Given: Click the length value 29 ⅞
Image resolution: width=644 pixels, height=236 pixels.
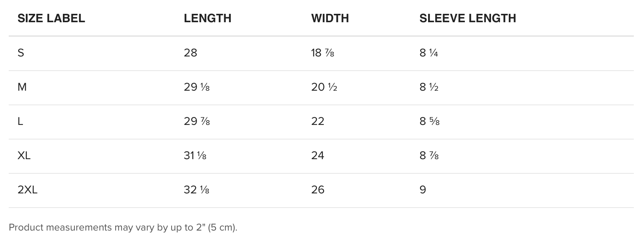Looking at the screenshot, I should click(x=197, y=121).
